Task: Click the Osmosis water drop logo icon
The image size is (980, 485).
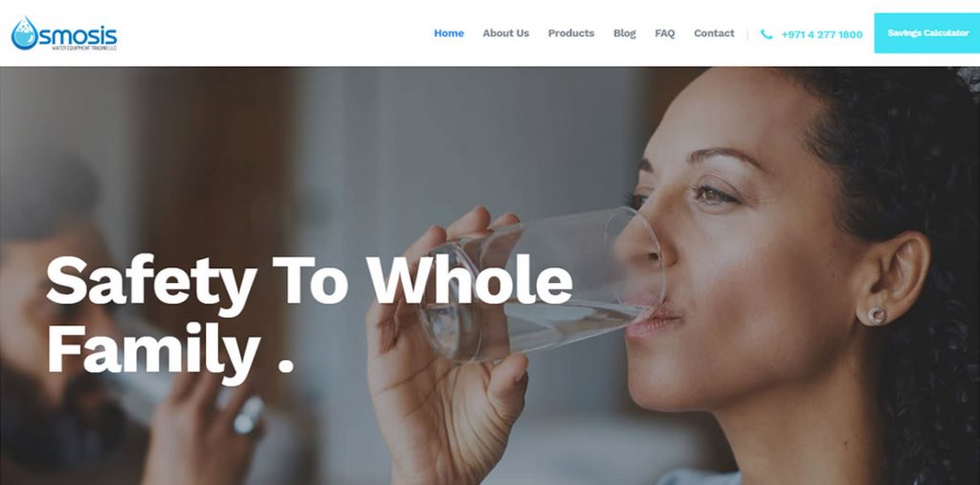Action: 24,33
